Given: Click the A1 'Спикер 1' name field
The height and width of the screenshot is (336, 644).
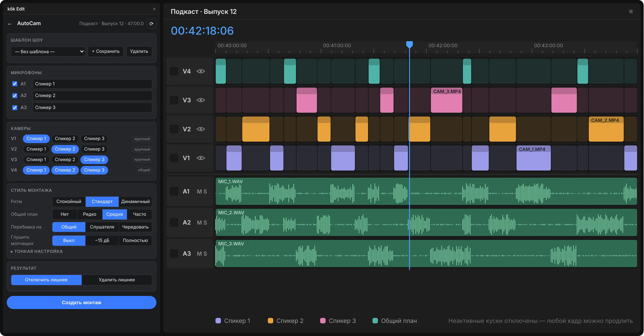Looking at the screenshot, I should coord(92,84).
